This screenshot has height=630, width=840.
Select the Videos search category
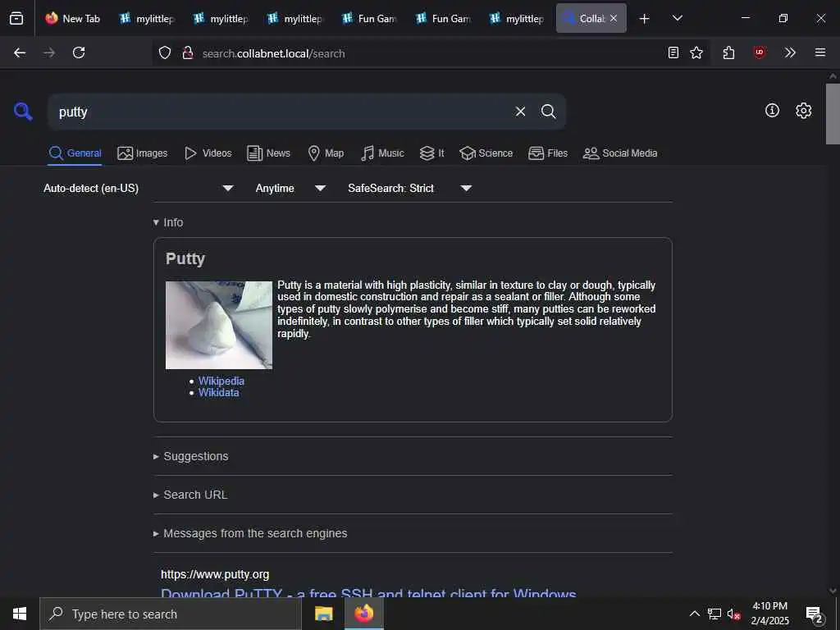coord(208,153)
